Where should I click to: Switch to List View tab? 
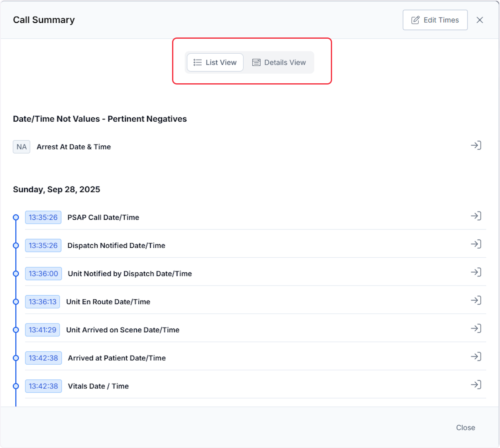coord(215,62)
